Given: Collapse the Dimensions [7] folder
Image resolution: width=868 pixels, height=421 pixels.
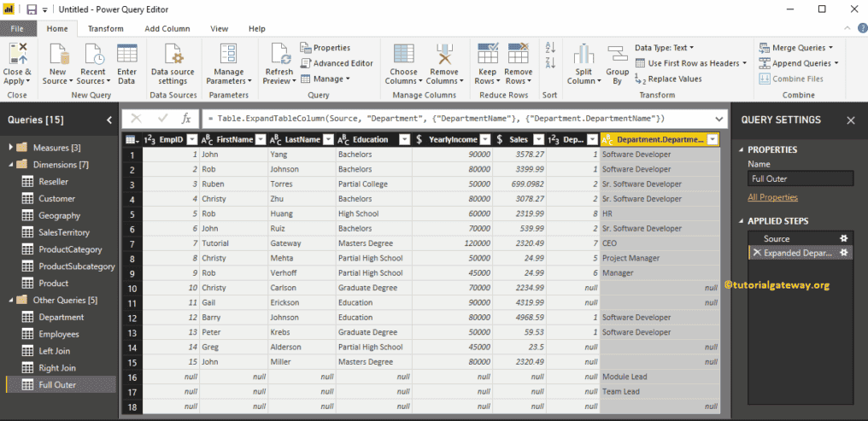Looking at the screenshot, I should tap(10, 164).
